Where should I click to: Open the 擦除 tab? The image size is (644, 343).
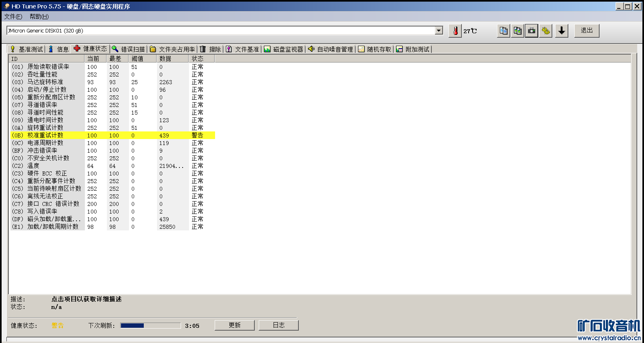click(211, 49)
